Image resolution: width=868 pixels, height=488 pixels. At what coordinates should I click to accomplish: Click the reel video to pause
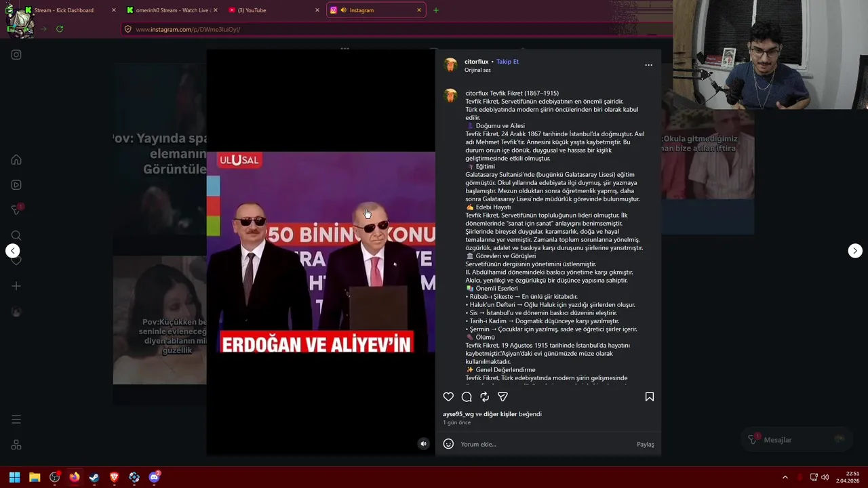tap(321, 252)
